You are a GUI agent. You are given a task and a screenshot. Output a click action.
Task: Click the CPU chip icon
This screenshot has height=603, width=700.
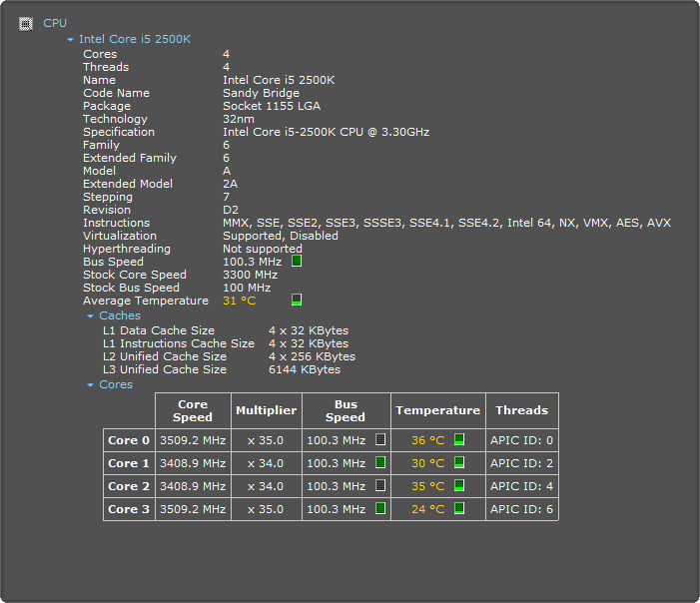(x=26, y=24)
